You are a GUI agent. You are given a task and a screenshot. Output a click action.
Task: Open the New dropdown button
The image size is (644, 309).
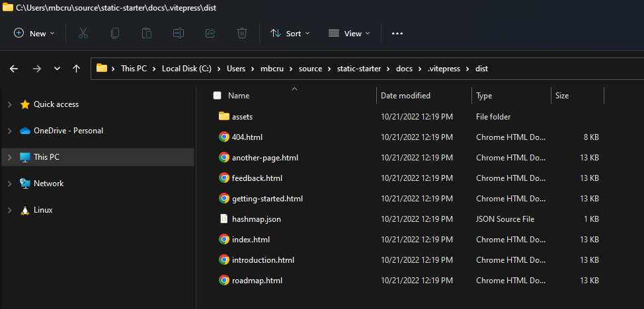coord(34,33)
